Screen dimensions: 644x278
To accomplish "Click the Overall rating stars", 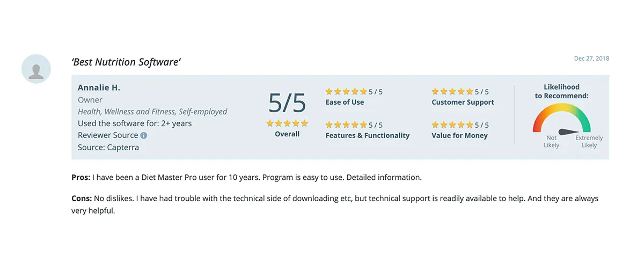I will [x=287, y=123].
